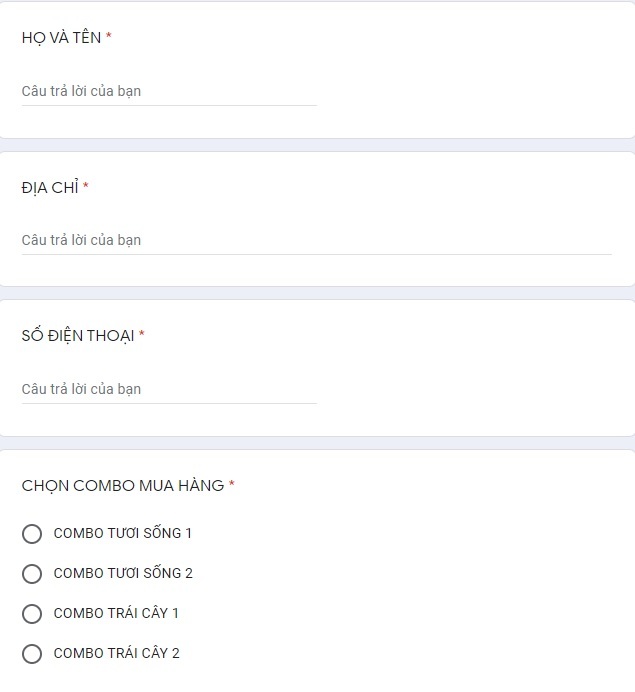This screenshot has width=635, height=692.
Task: Click the COMBO TƯƠI SỐNG 2 label text
Action: coord(122,573)
